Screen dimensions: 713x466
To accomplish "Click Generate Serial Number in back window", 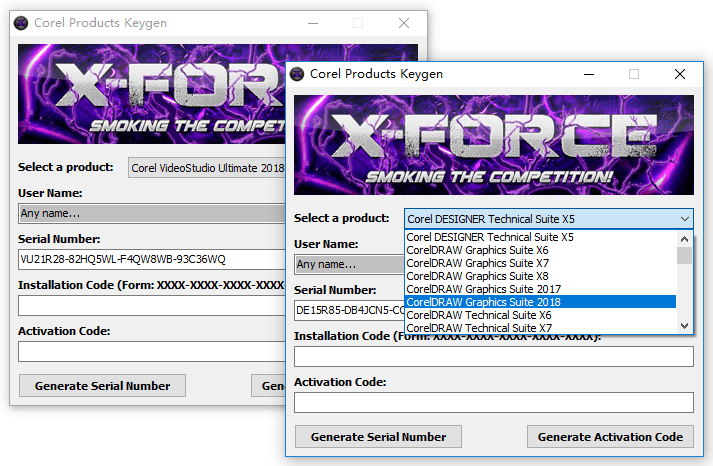I will pyautogui.click(x=102, y=386).
